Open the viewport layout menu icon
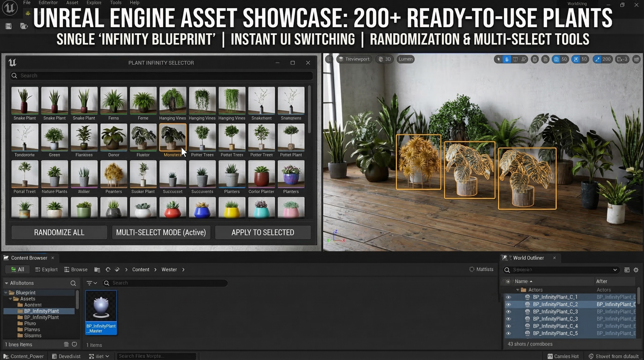This screenshot has height=360, width=644. [636, 59]
